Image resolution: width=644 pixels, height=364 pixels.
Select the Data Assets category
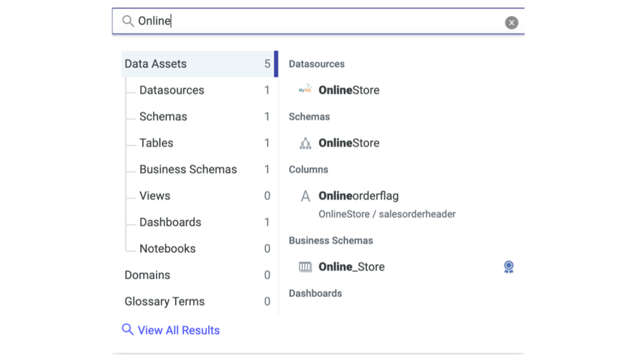click(x=156, y=64)
